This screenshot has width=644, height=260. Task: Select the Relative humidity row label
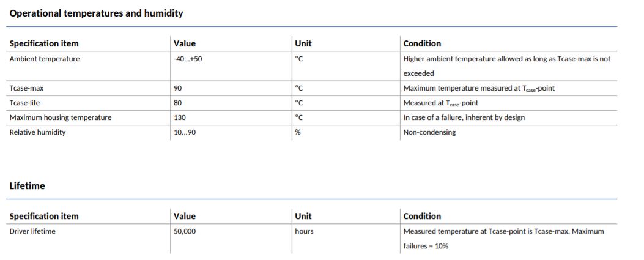coord(37,132)
